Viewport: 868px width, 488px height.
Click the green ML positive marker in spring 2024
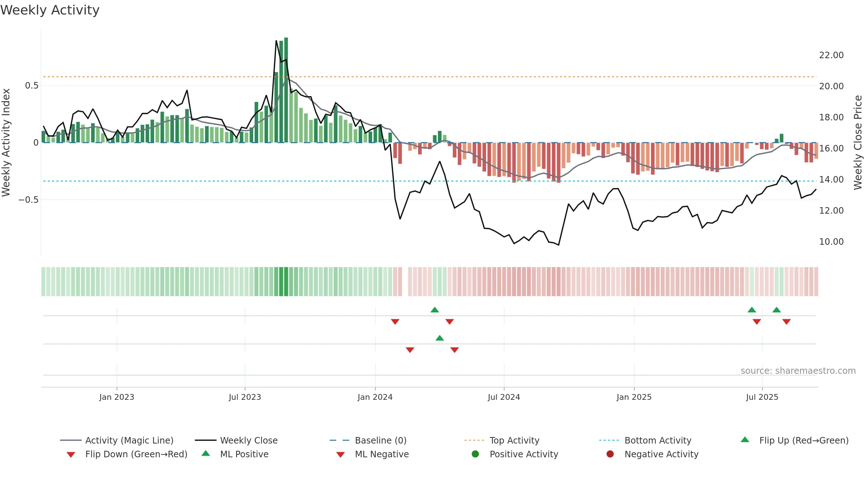click(440, 338)
